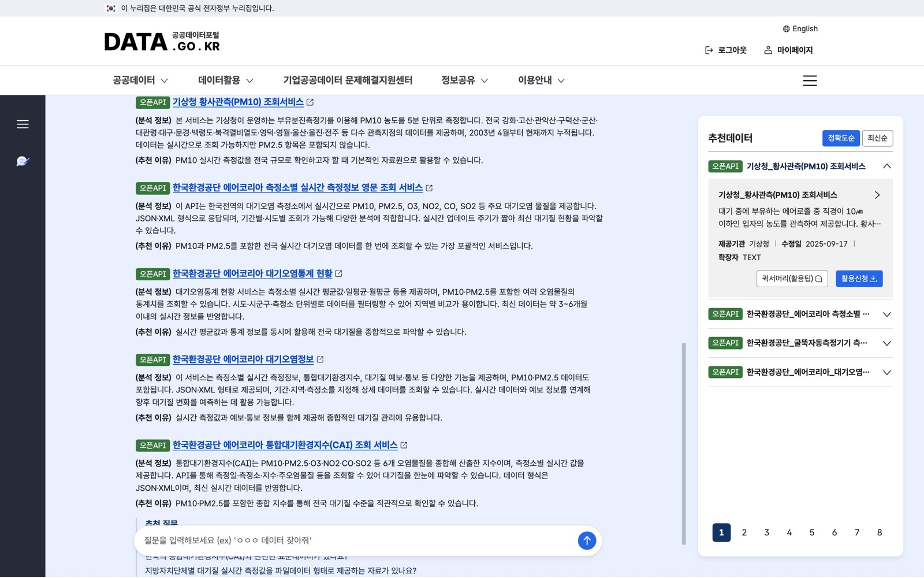This screenshot has height=578, width=924.
Task: Open 에어코리아 측정소별 실시간 측정정보 영문 조회 link
Action: [297, 188]
